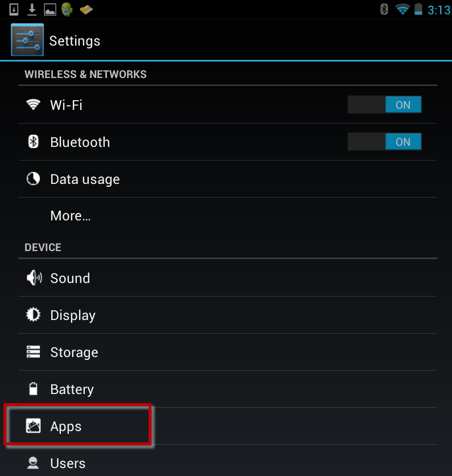Tap the Display brightness icon
Screen dimensions: 452x476
[x=34, y=315]
